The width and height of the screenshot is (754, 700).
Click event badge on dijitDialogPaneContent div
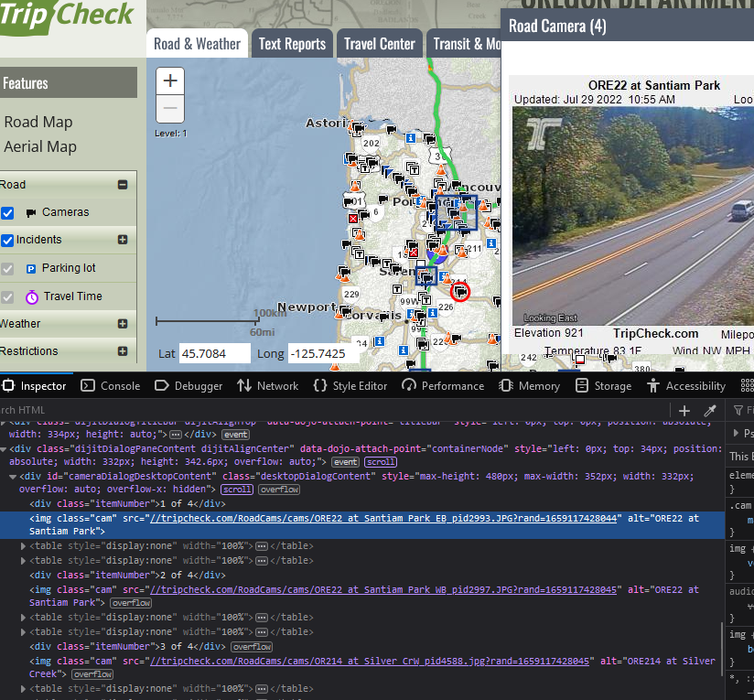pos(345,462)
